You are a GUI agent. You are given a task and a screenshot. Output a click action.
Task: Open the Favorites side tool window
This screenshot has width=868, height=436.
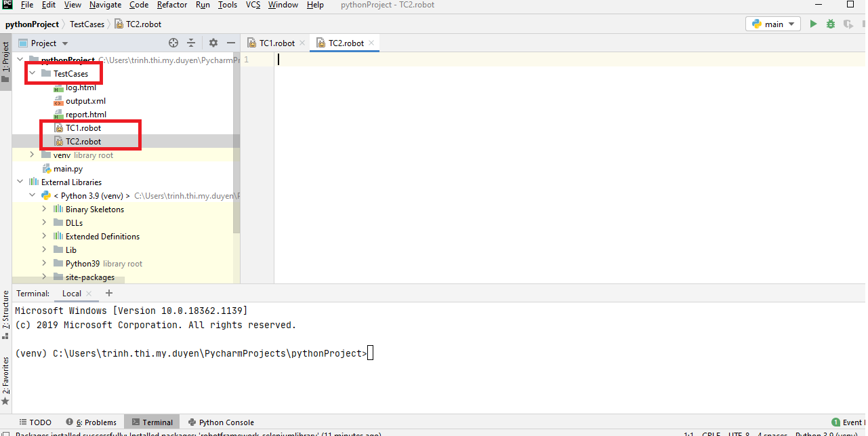tap(5, 380)
